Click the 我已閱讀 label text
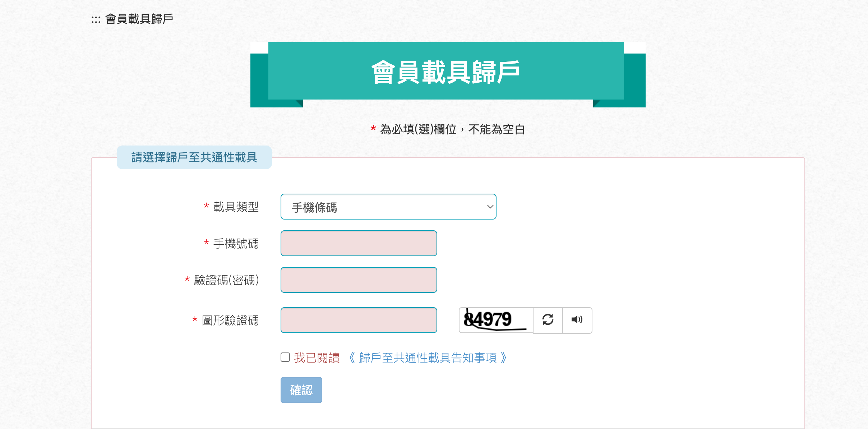 tap(317, 358)
